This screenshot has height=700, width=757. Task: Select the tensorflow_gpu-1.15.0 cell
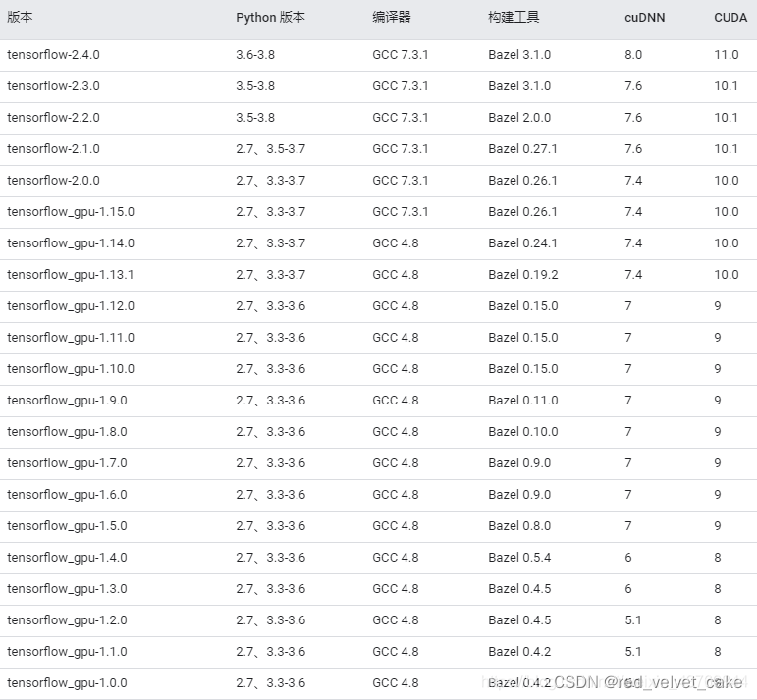tap(71, 212)
